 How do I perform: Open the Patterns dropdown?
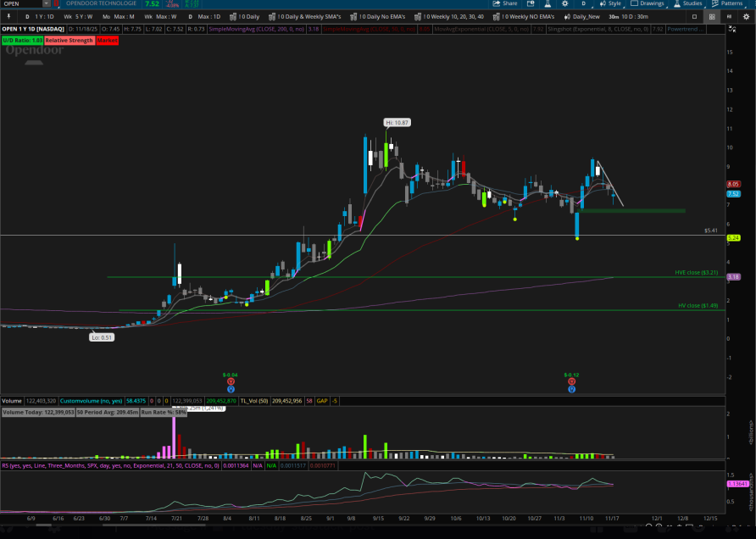pyautogui.click(x=727, y=3)
